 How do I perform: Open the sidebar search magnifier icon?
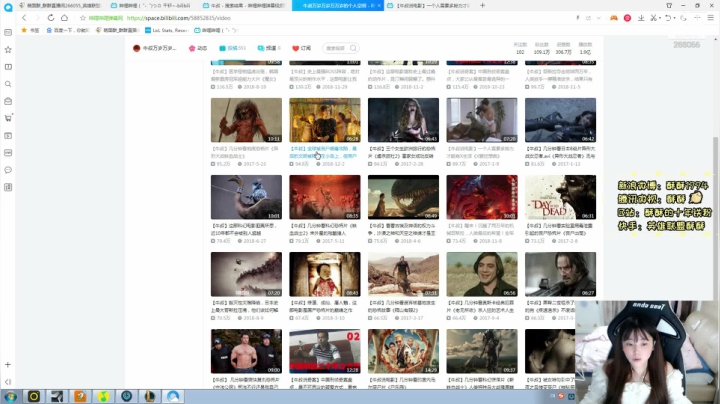coord(8,84)
